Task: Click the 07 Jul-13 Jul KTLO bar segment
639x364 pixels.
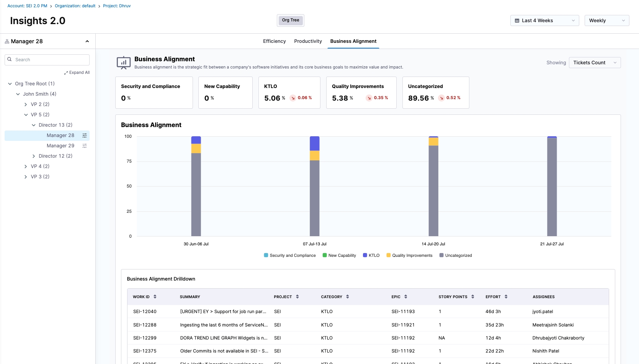Action: [x=314, y=144]
